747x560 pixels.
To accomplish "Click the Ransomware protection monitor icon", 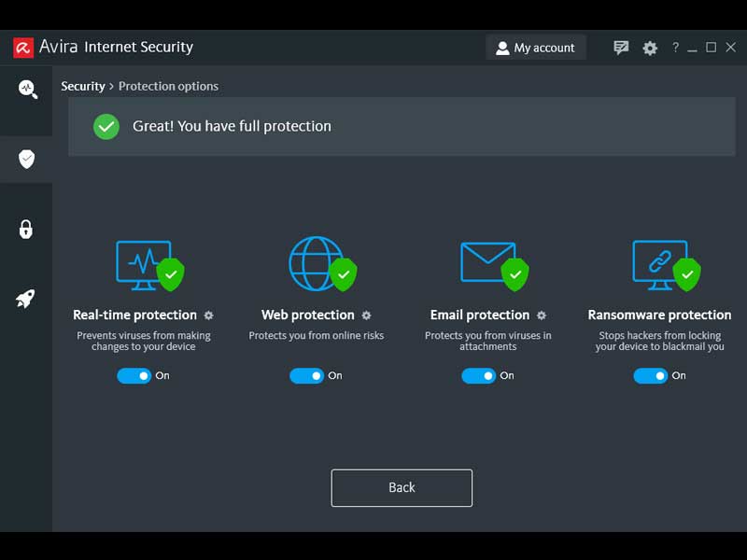I will point(659,262).
